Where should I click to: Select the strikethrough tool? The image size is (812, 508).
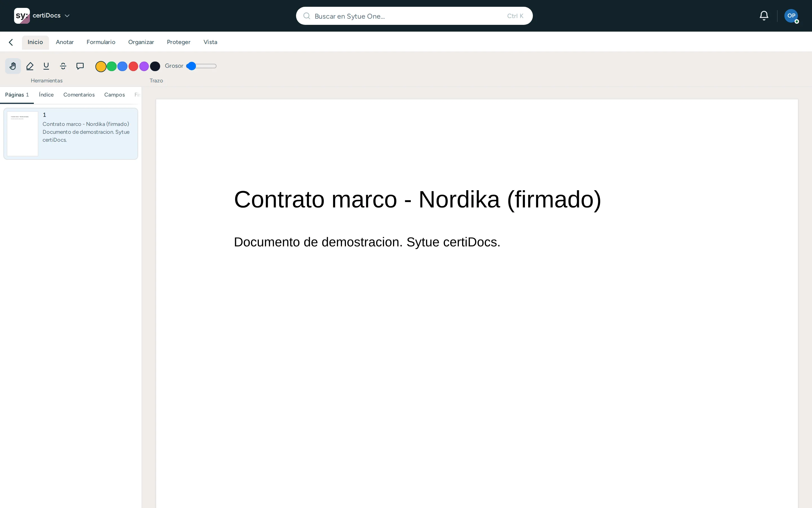63,66
